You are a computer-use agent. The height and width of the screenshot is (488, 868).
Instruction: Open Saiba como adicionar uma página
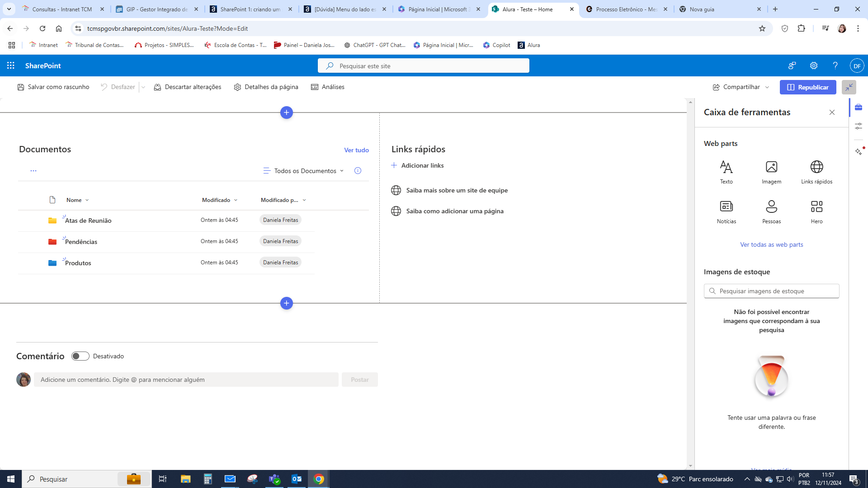coord(455,211)
